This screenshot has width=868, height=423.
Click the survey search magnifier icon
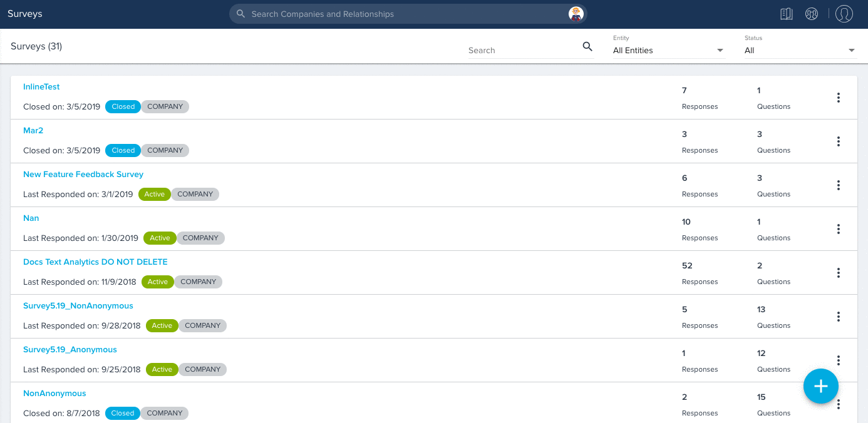(587, 46)
